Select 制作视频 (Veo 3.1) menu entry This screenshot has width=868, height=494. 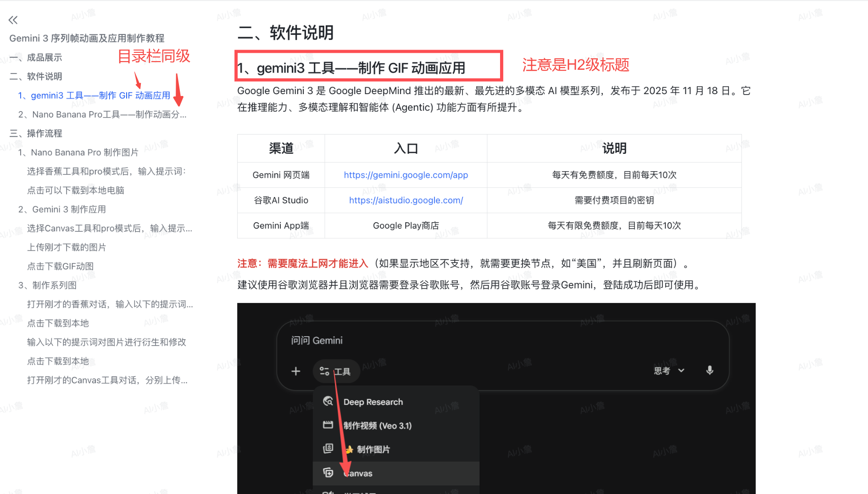click(396, 426)
